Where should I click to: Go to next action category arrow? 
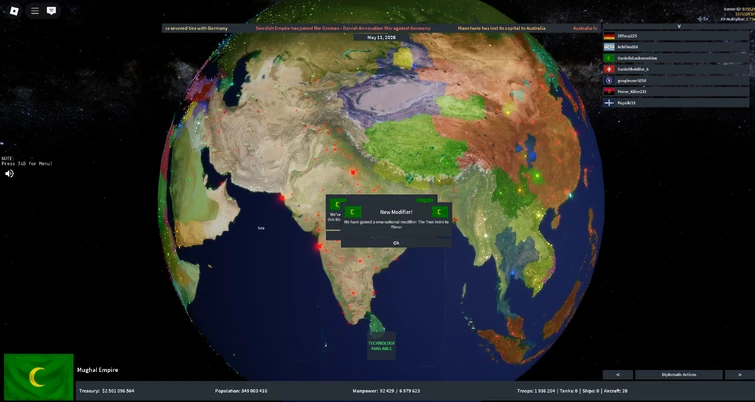pos(740,375)
